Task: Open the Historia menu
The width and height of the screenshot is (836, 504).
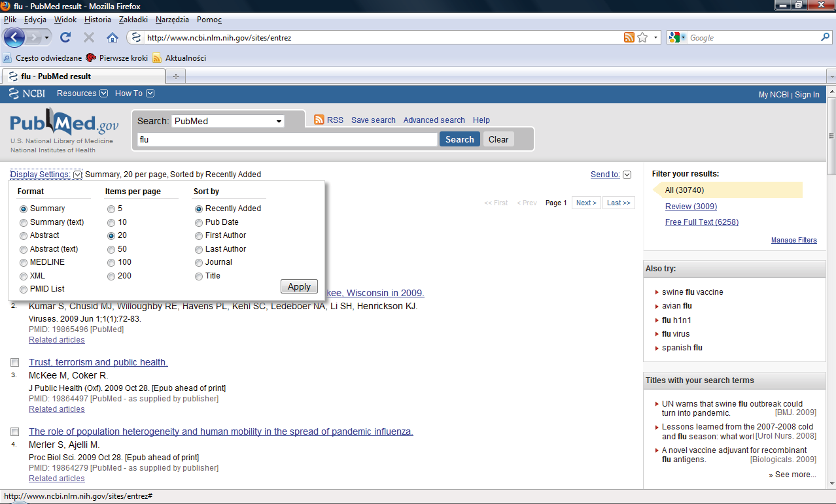Action: click(97, 20)
